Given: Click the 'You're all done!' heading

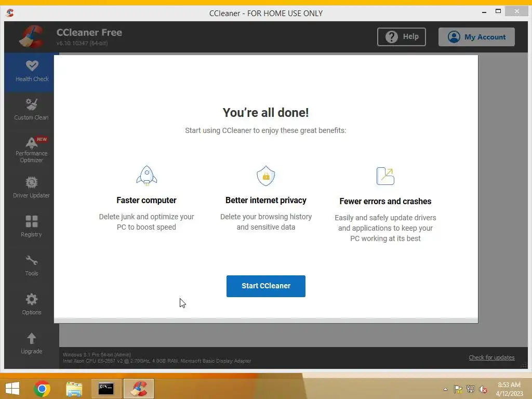Looking at the screenshot, I should pos(265,113).
